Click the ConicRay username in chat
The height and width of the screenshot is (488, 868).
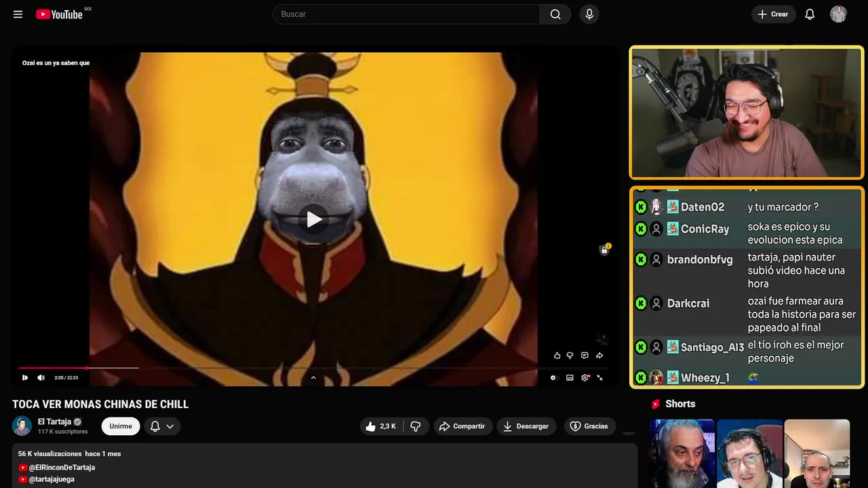tap(705, 229)
